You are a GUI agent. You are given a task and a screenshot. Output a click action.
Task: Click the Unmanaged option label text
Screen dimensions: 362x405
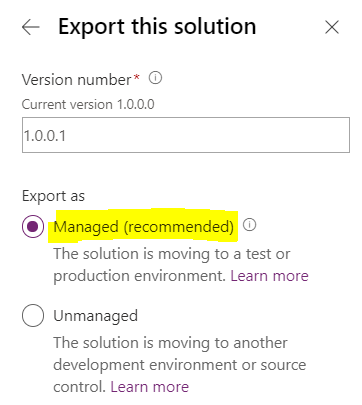point(95,316)
